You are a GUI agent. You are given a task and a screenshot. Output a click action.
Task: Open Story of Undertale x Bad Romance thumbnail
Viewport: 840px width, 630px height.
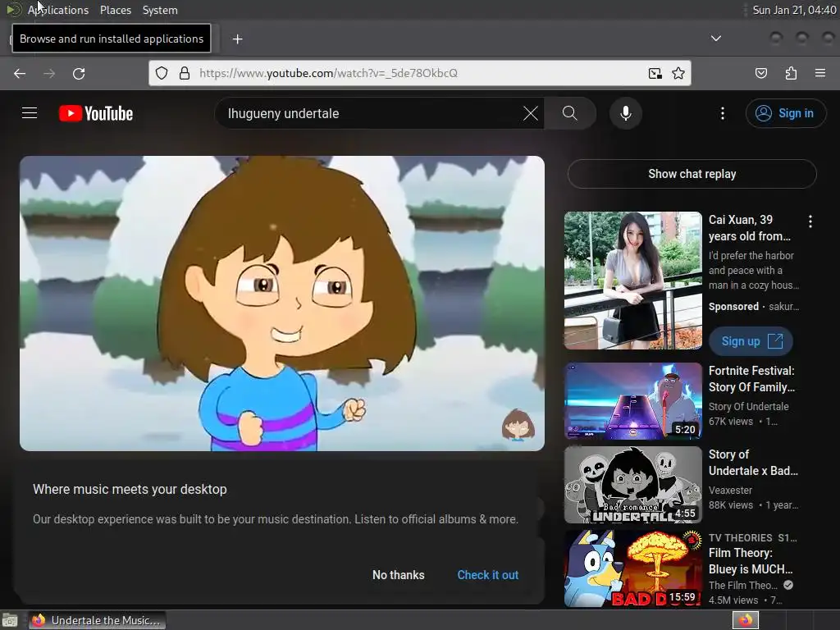[x=632, y=485]
